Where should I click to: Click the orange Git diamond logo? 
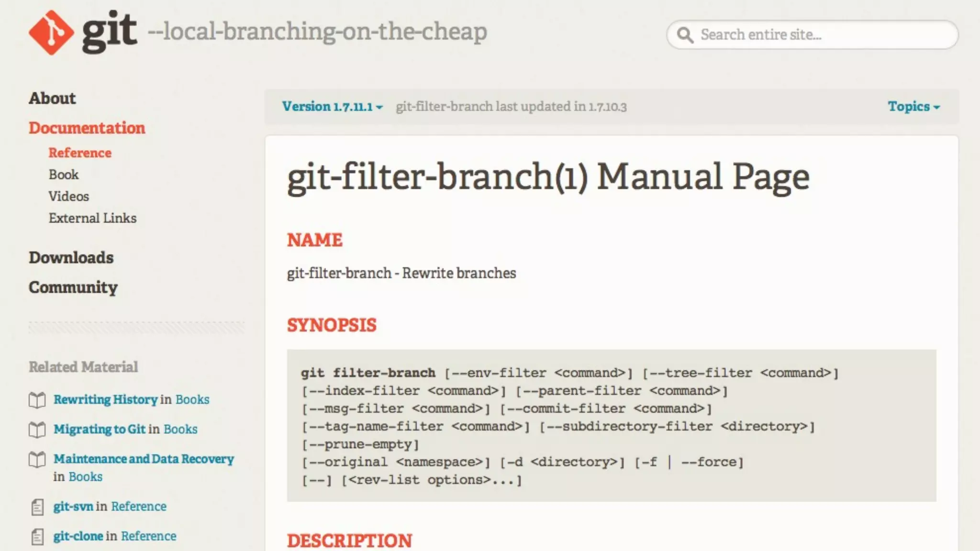tap(51, 33)
